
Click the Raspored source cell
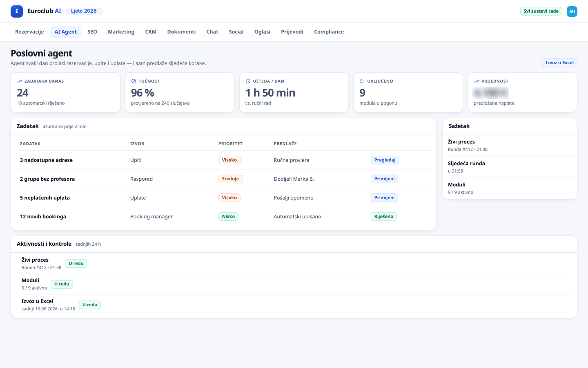point(141,179)
